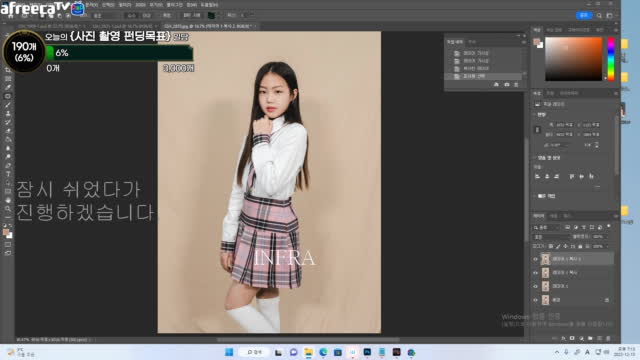Click the new adjustment layer icon
Screen dimensions: 640x360
pos(581,338)
